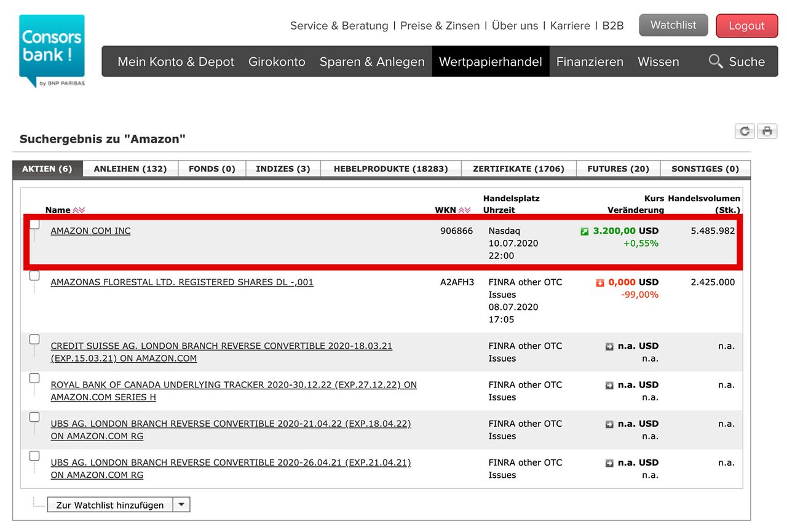Click the Watchlist button
This screenshot has width=787, height=532.
click(x=673, y=25)
